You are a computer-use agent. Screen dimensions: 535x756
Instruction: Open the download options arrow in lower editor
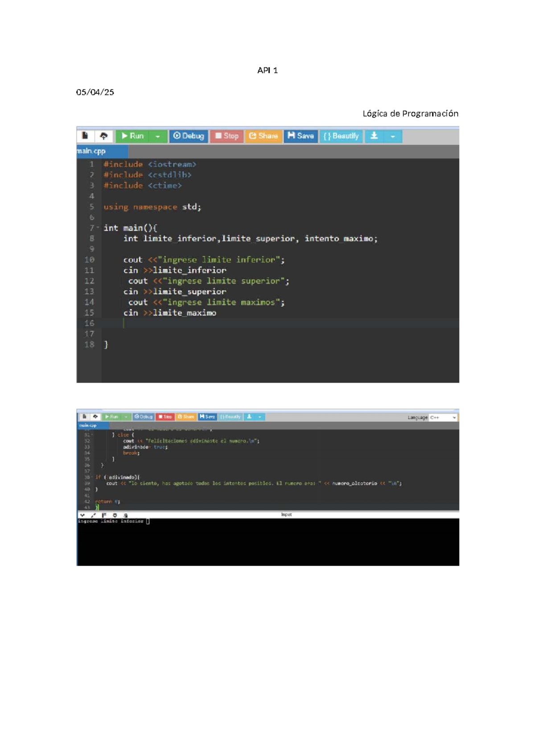coord(260,417)
